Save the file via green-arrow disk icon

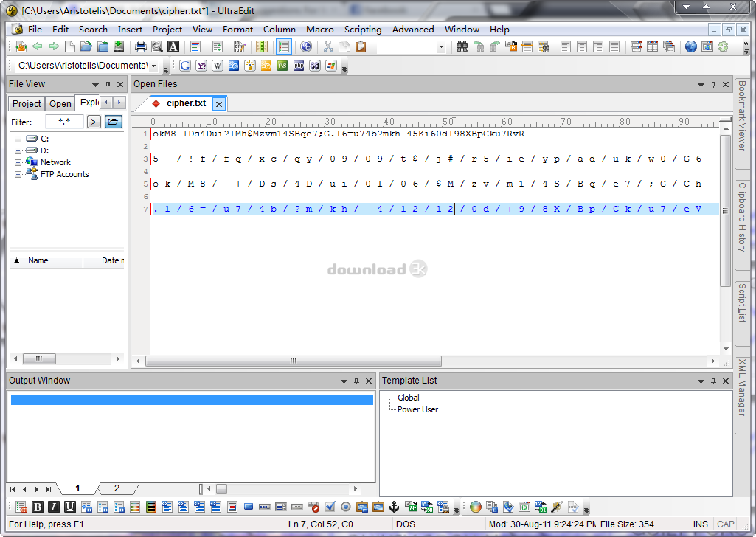(119, 46)
